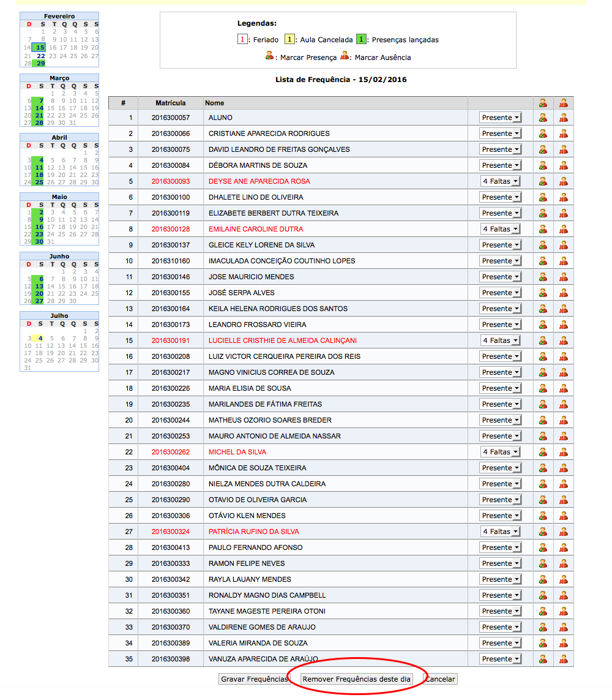612x700 pixels.
Task: Select February 29 in the Fevereiro calendar
Action: click(x=40, y=63)
